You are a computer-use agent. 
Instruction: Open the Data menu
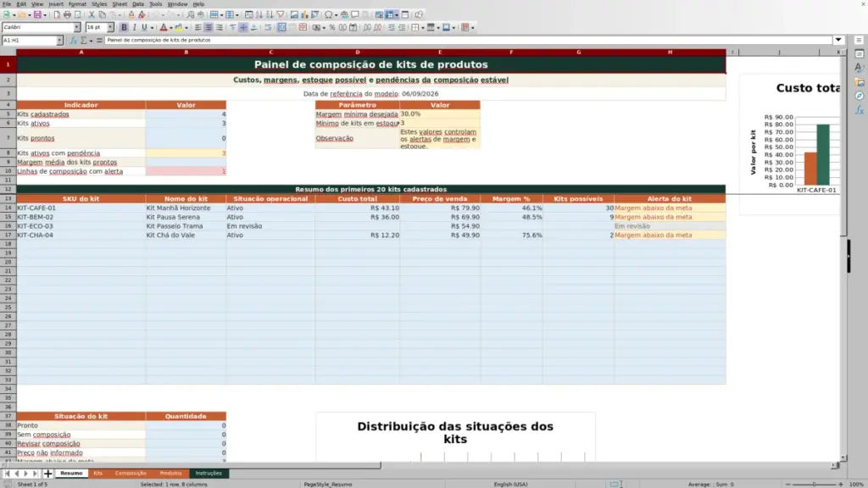[138, 4]
